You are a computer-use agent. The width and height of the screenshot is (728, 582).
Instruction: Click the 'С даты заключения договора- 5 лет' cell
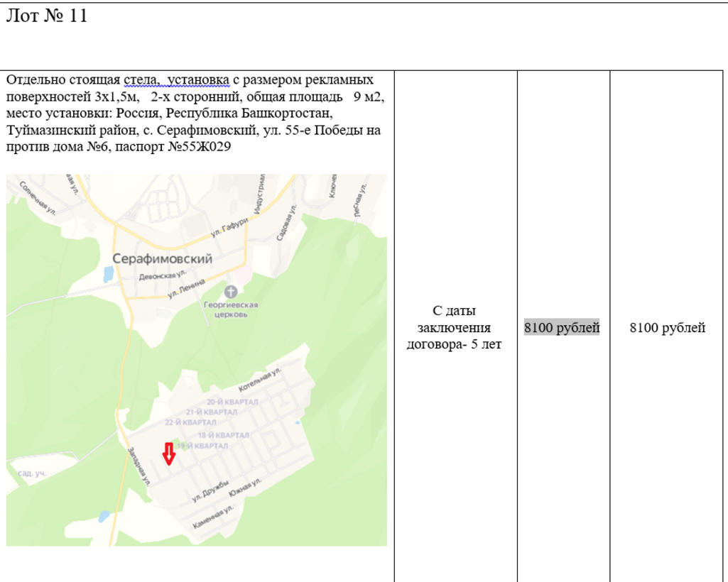455,328
